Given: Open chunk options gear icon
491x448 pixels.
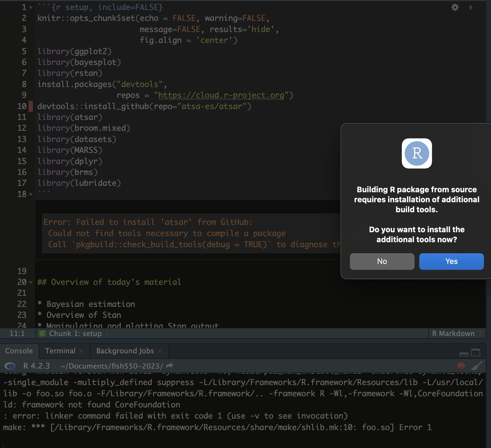Looking at the screenshot, I should coord(455,7).
